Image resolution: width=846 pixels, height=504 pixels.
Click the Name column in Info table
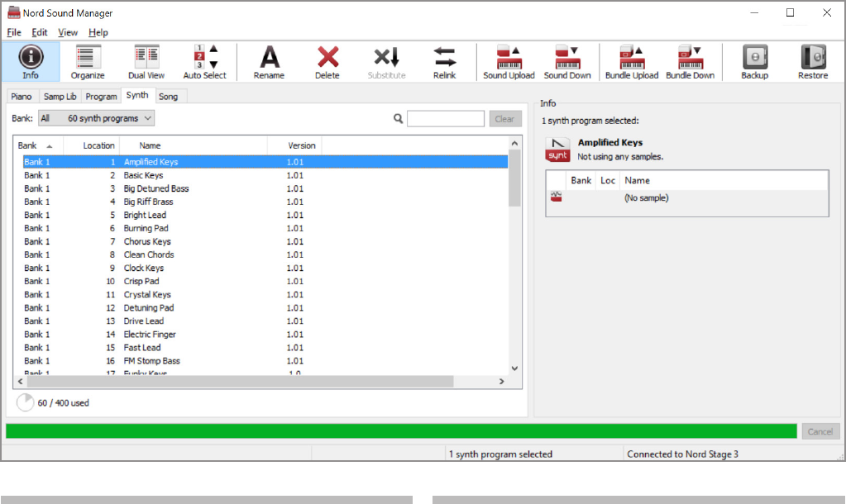[x=638, y=181]
